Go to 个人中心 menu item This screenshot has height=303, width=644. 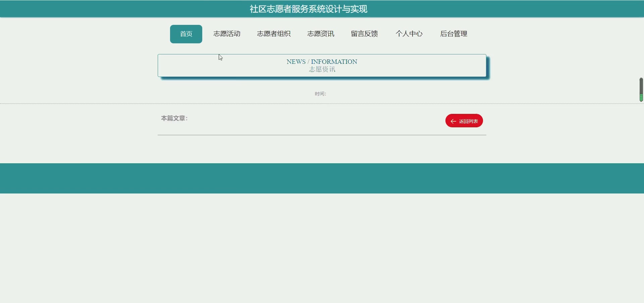409,34
